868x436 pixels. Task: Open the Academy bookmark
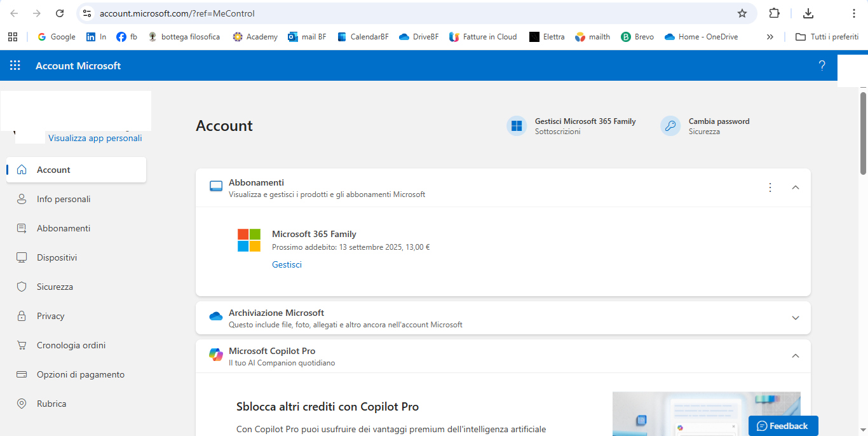(255, 37)
